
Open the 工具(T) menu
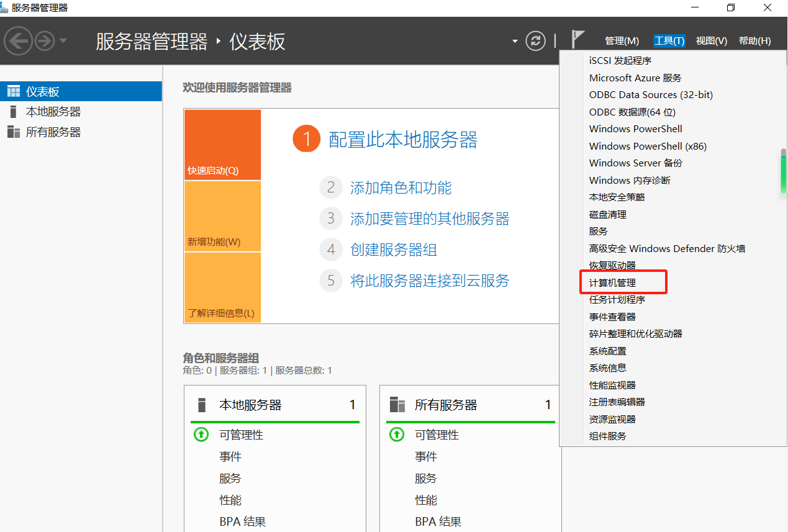[669, 41]
